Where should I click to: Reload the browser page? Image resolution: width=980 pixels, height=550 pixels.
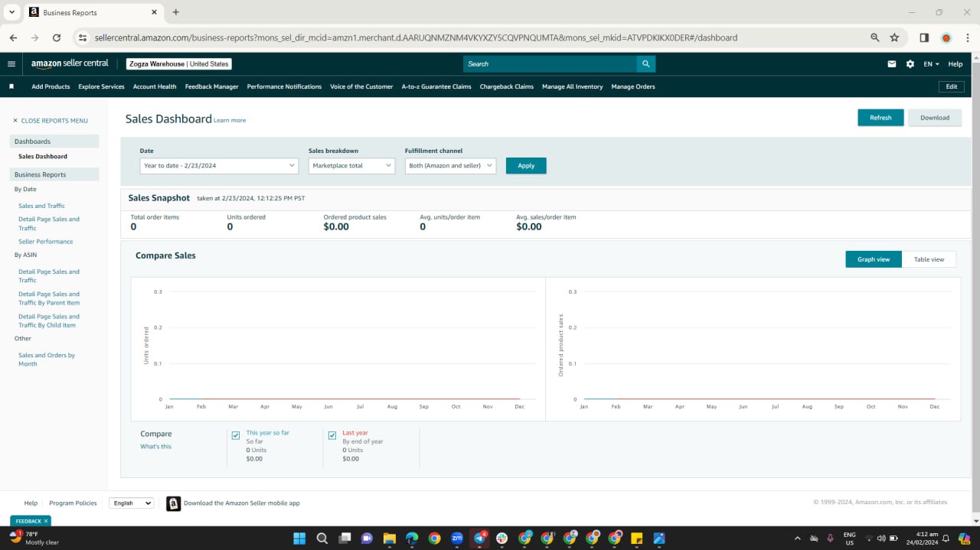coord(56,37)
